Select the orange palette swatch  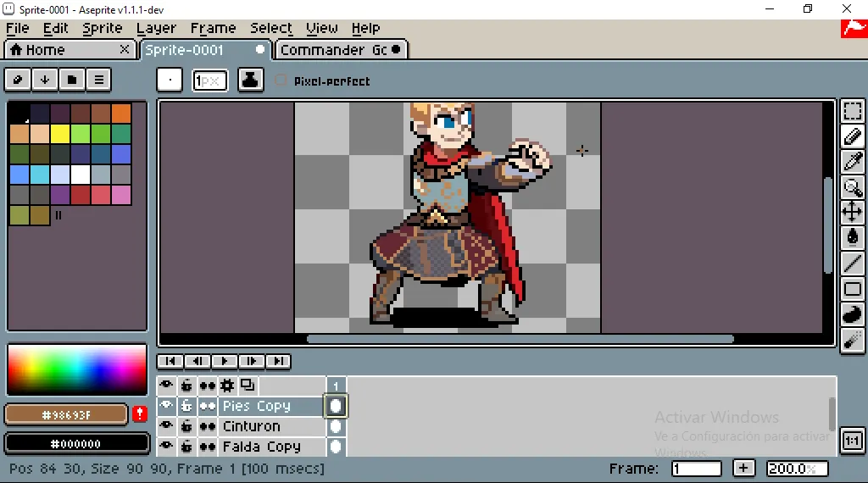121,114
